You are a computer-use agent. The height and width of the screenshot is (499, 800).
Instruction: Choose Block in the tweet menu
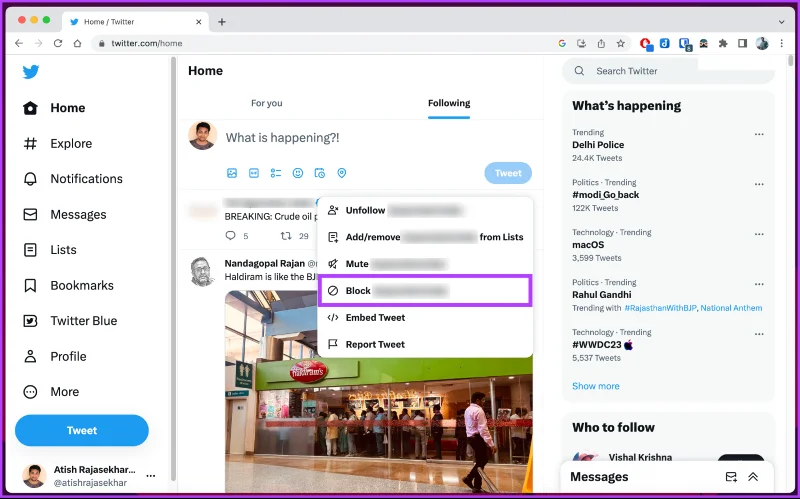[x=425, y=291]
